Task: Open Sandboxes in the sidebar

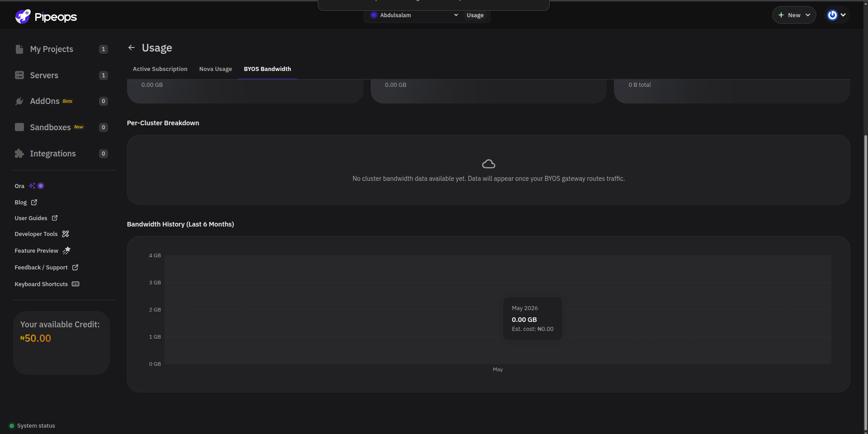Action: click(62, 127)
